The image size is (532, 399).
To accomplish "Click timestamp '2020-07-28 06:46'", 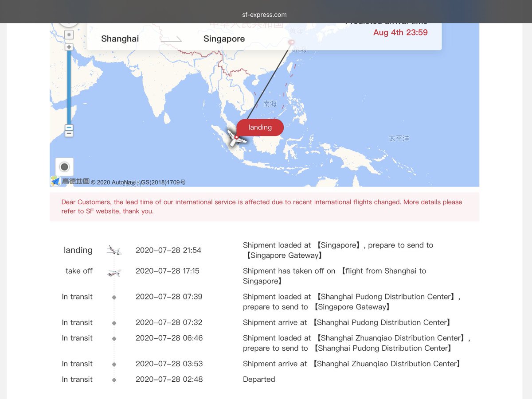I will 169,338.
